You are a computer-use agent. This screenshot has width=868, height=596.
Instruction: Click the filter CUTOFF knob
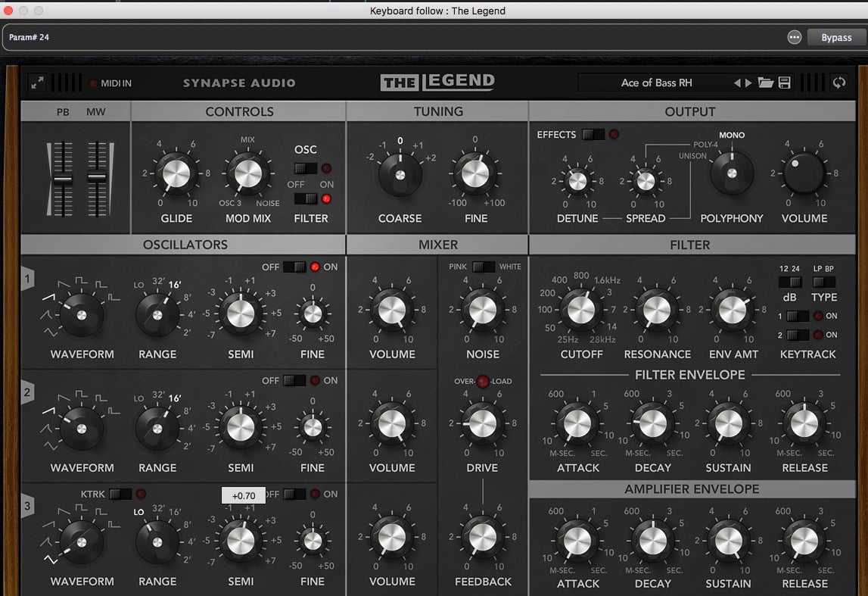pos(580,310)
